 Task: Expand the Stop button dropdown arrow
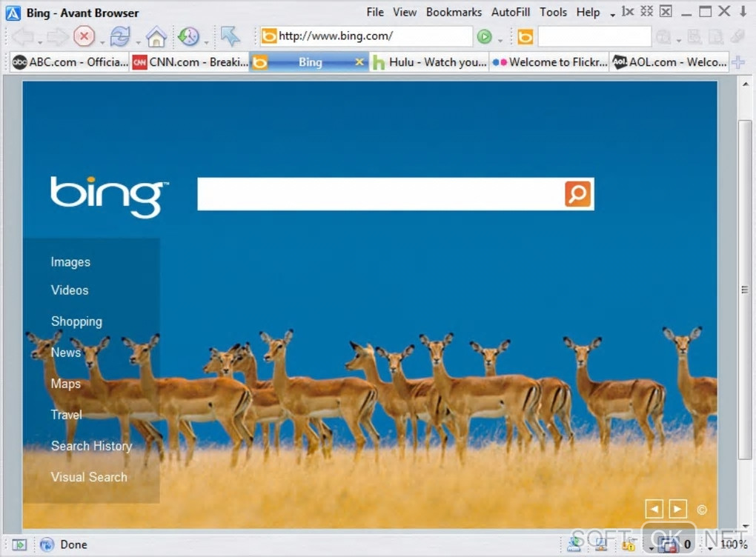102,42
